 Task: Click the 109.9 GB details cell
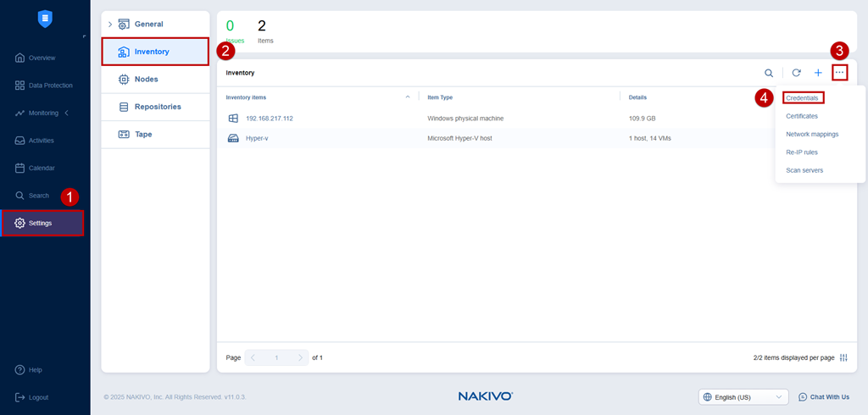pos(642,119)
